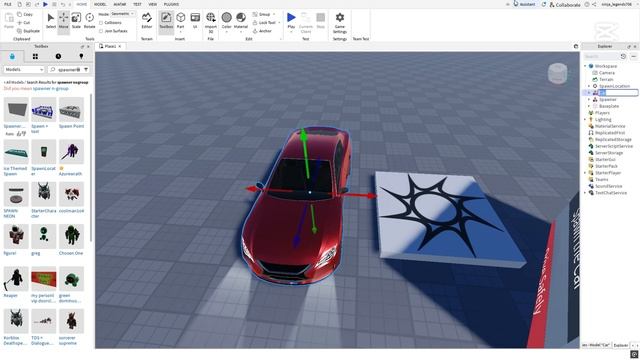Select StarterGui in Explorer
This screenshot has width=640, height=360.
[605, 160]
